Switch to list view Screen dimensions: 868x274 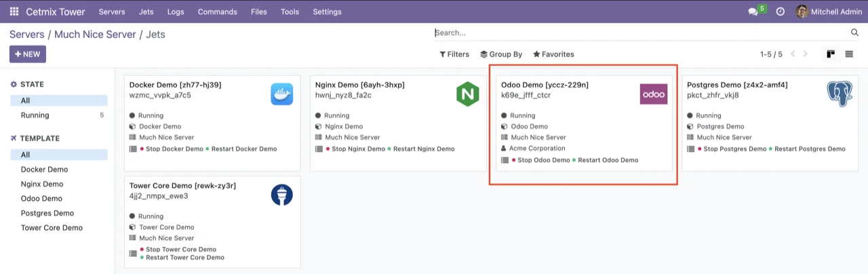(x=849, y=54)
